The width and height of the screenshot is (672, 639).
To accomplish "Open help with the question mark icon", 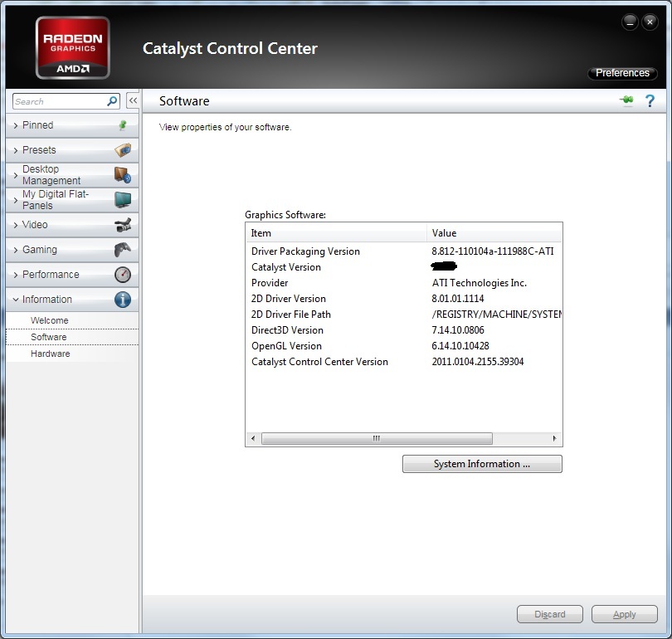I will point(650,100).
